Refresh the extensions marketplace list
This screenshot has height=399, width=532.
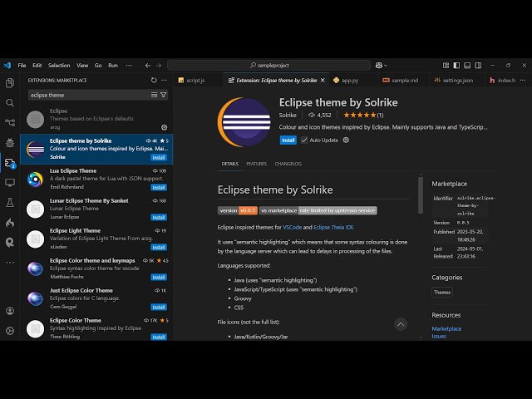[154, 81]
